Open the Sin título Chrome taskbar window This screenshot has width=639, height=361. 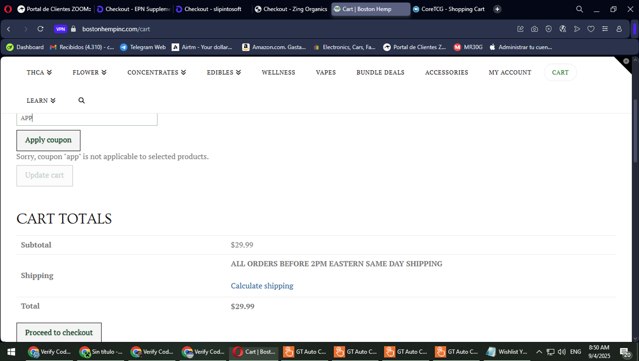coord(101,352)
